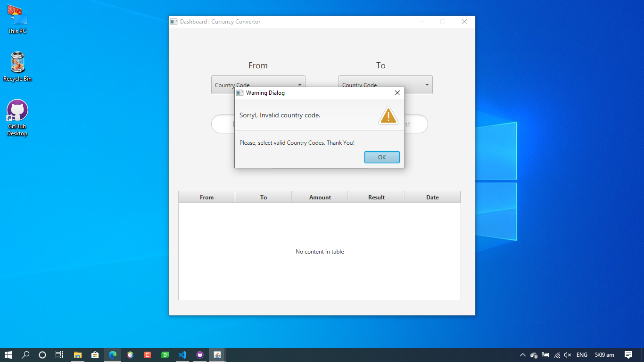The width and height of the screenshot is (644, 362).
Task: Click the Result column header
Action: click(x=376, y=197)
